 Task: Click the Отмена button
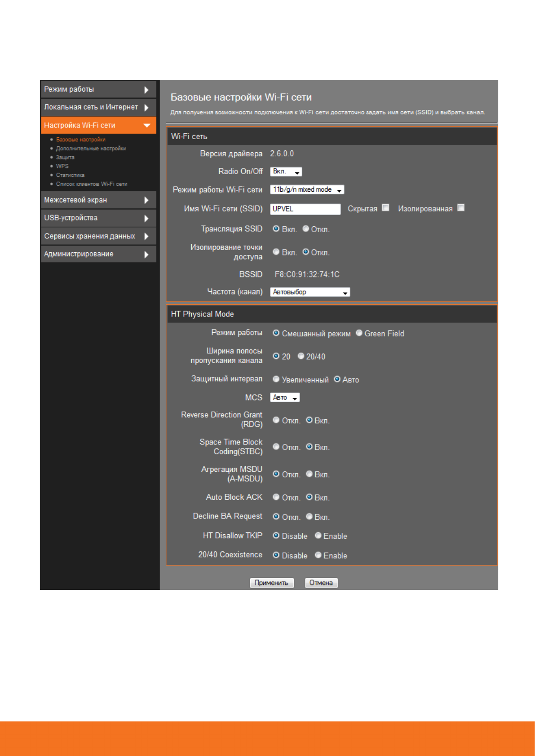coord(321,583)
